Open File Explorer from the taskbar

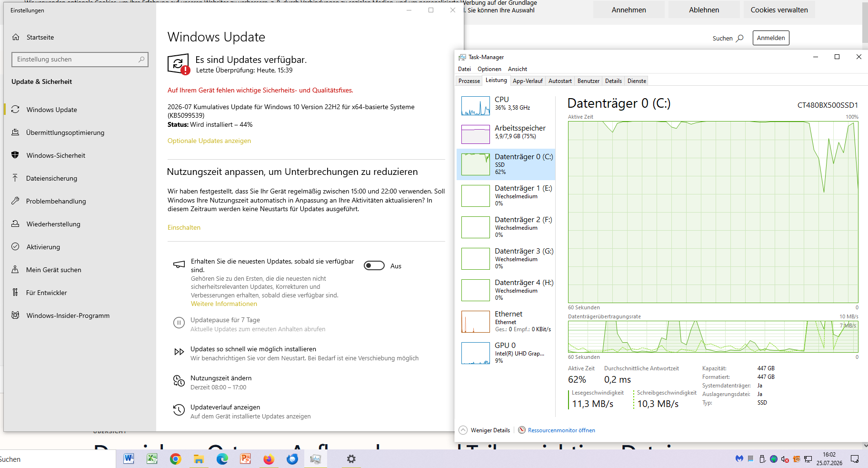click(x=199, y=459)
